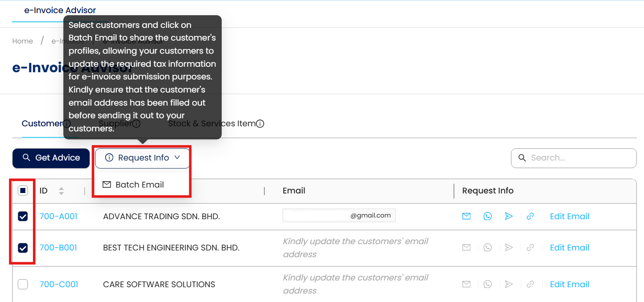Click ID column sort arrows
The width and height of the screenshot is (644, 302).
pyautogui.click(x=61, y=191)
